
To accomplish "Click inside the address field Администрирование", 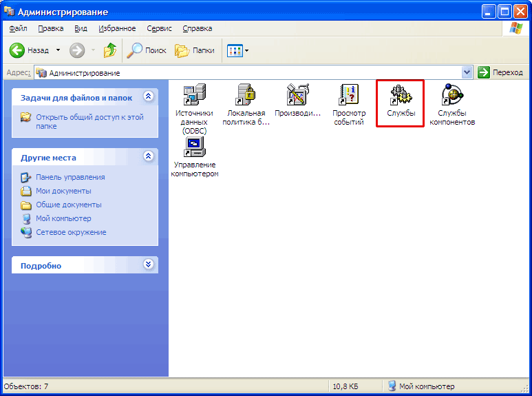I will [x=248, y=73].
